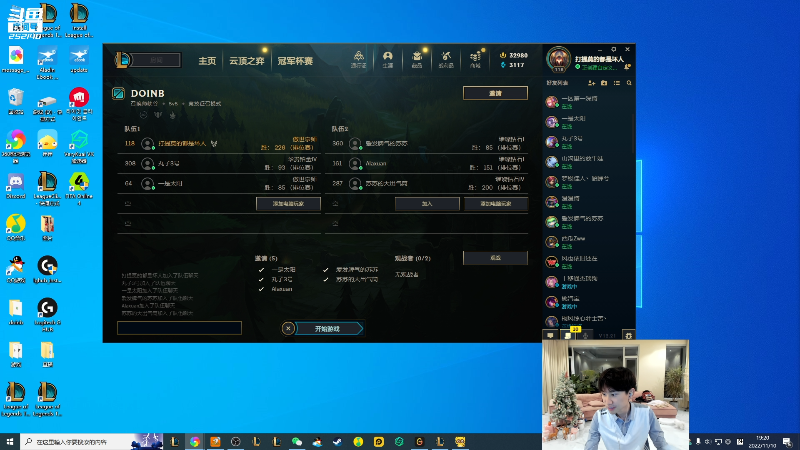800x450 pixels.
Task: Open the chat bubble icon at panel bottom
Action: [550, 335]
